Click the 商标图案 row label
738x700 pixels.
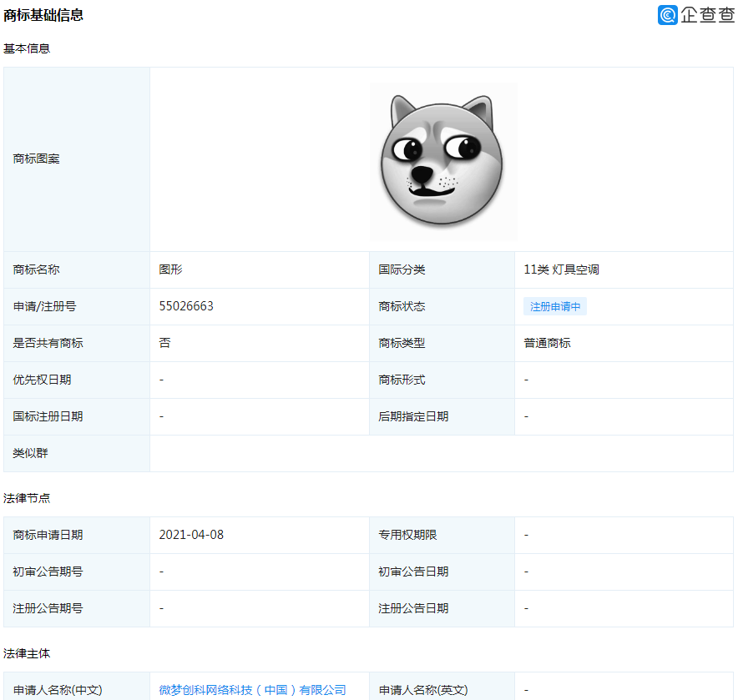(x=34, y=159)
